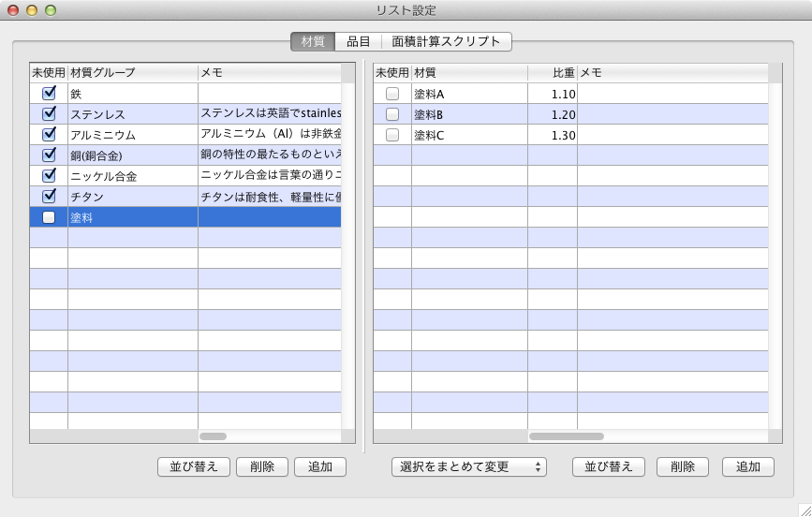
Task: Tick the 未使用 checkbox for 塗料C
Action: coord(391,135)
